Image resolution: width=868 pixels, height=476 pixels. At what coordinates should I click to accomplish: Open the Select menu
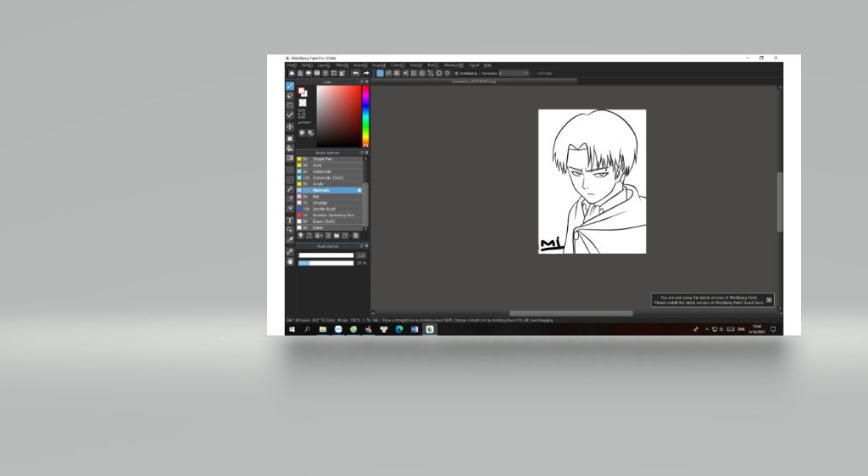[x=360, y=65]
